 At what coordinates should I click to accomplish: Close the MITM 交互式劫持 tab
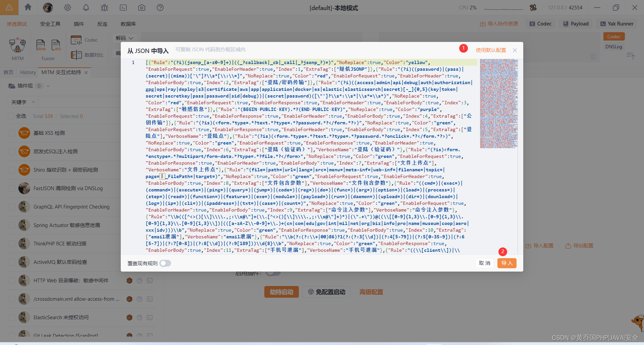[86, 72]
